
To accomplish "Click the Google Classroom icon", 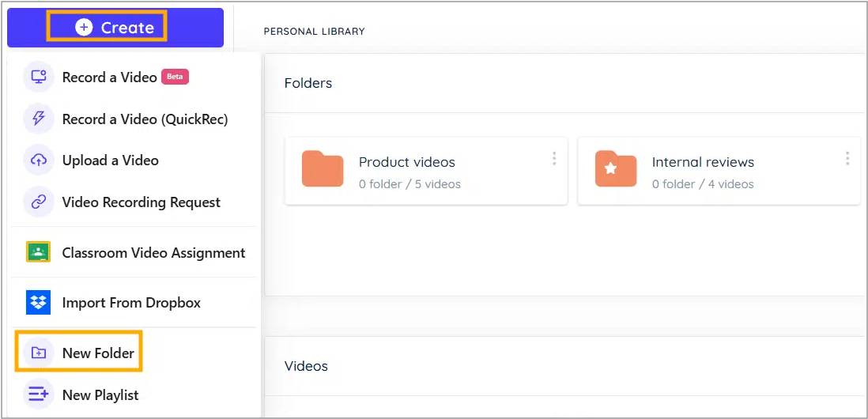I will pos(38,252).
